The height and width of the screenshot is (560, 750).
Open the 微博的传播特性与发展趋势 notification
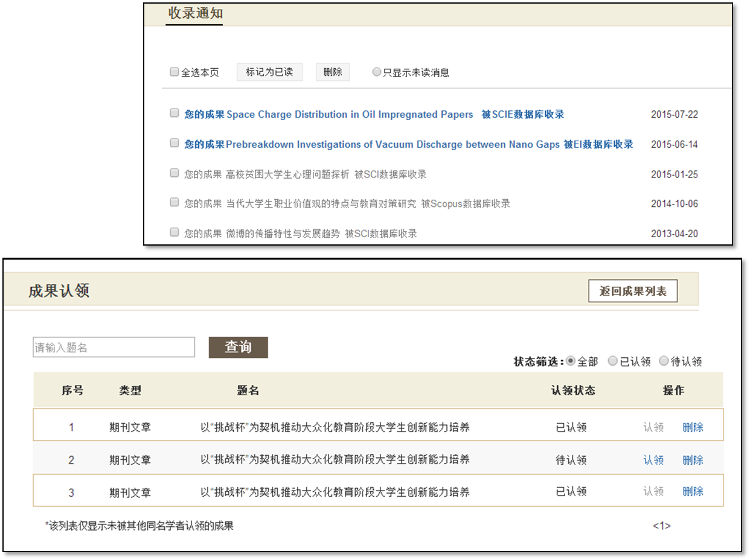[x=300, y=233]
